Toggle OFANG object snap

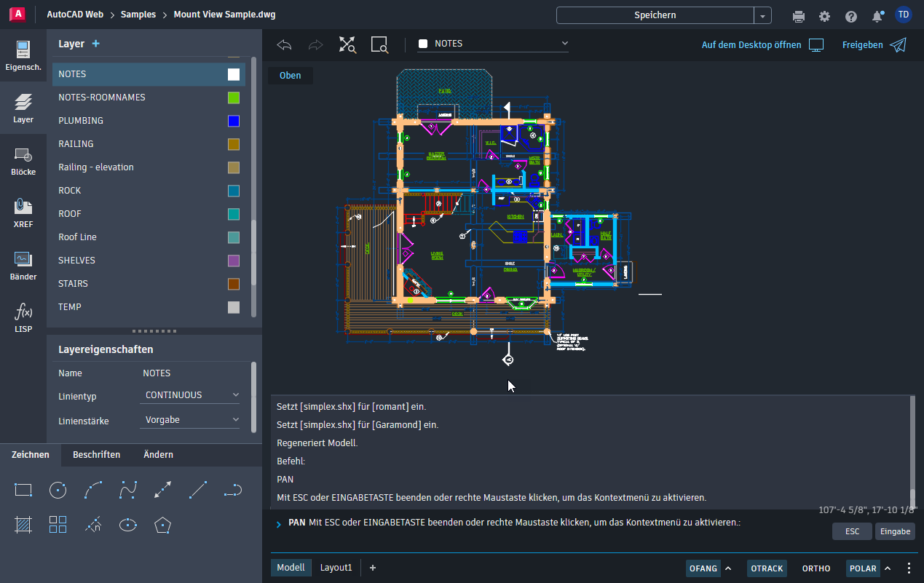point(703,568)
